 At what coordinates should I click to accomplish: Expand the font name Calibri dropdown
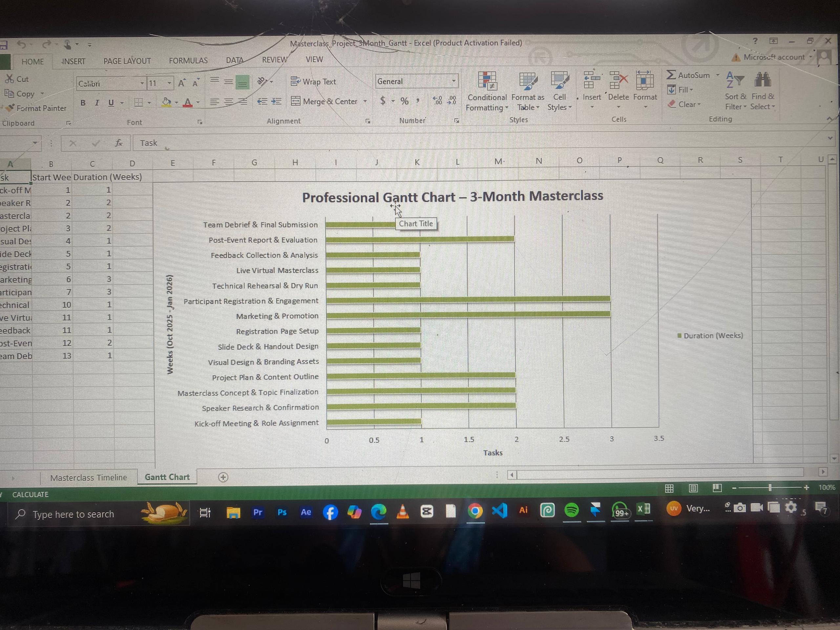pyautogui.click(x=142, y=83)
